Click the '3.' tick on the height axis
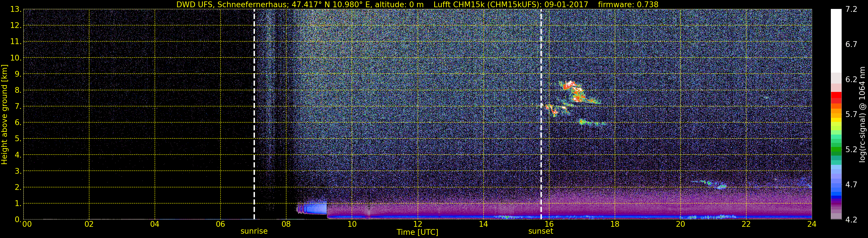 [18, 171]
